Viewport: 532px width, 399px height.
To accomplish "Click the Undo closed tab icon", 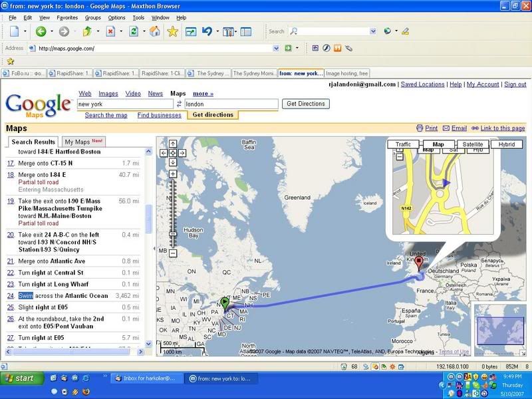I will point(207,31).
